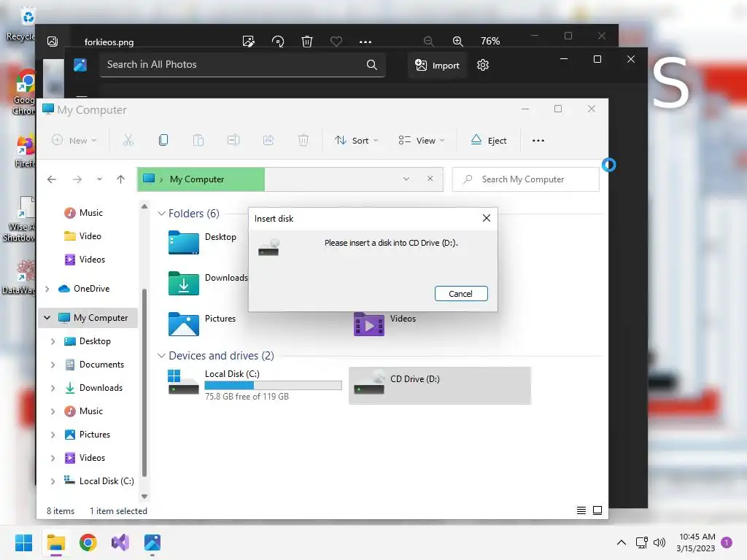Go back with the Back arrow
The height and width of the screenshot is (560, 747).
tap(52, 179)
